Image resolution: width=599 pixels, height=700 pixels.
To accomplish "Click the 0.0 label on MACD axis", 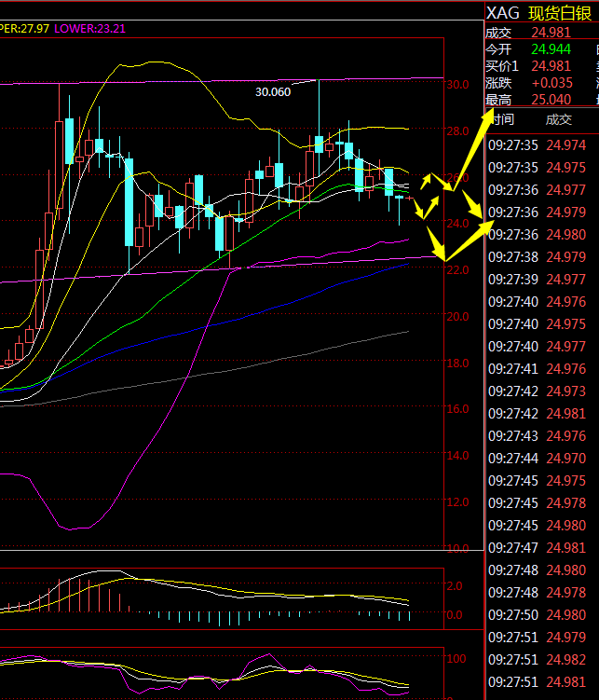I will pyautogui.click(x=455, y=615).
